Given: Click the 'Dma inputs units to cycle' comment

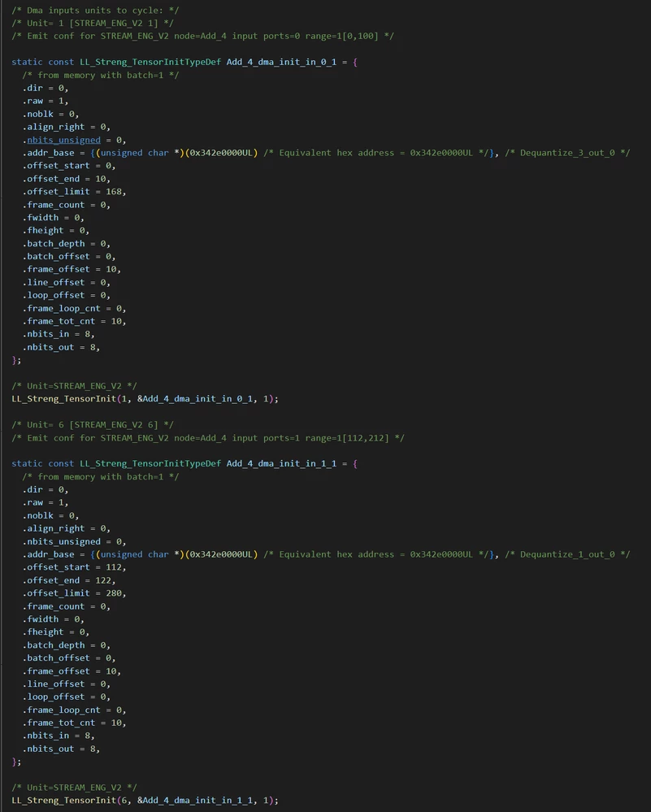Looking at the screenshot, I should (95, 11).
